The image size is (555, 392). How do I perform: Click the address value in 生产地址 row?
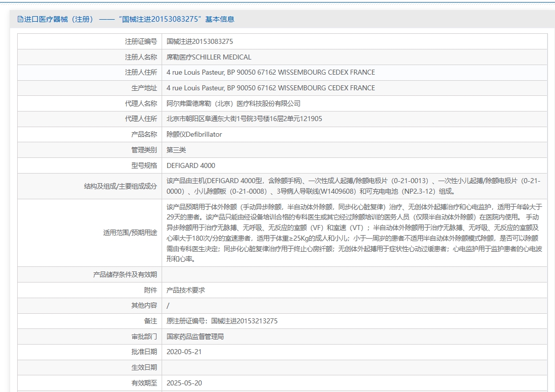[271, 88]
